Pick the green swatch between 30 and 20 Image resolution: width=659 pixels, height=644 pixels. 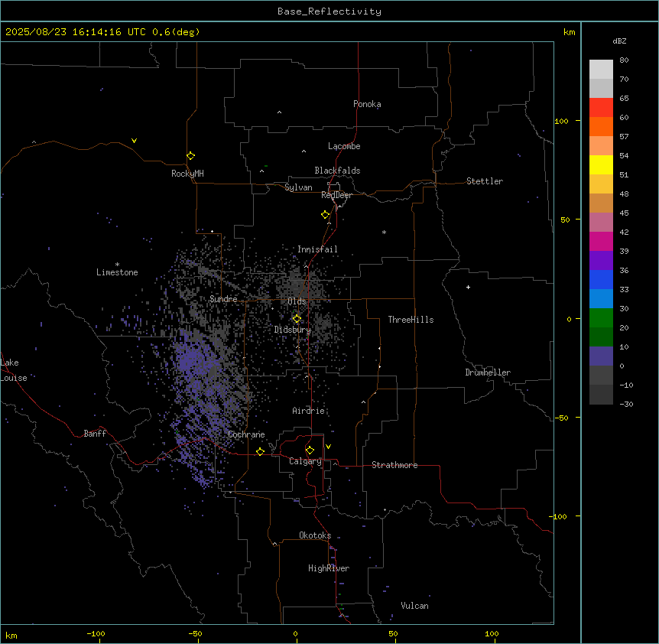point(601,318)
